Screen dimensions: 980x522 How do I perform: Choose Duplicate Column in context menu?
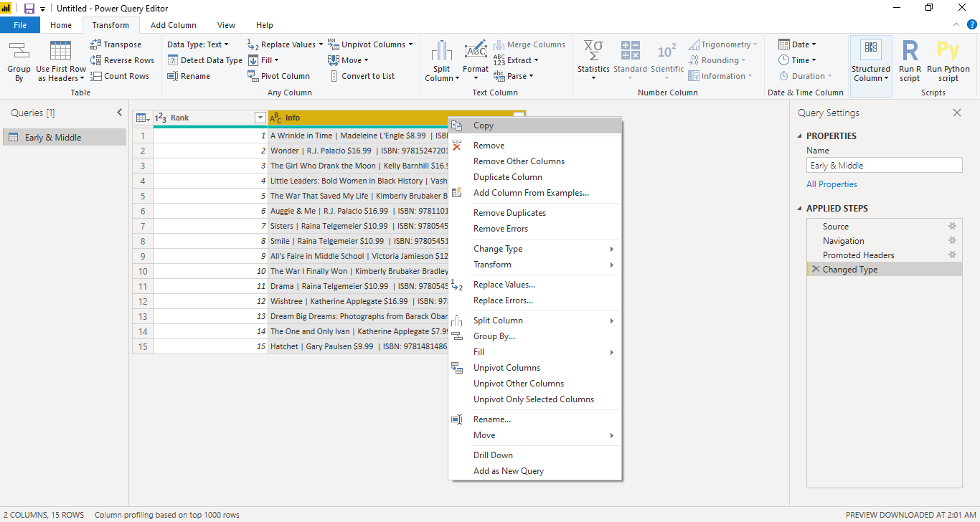tap(535, 177)
